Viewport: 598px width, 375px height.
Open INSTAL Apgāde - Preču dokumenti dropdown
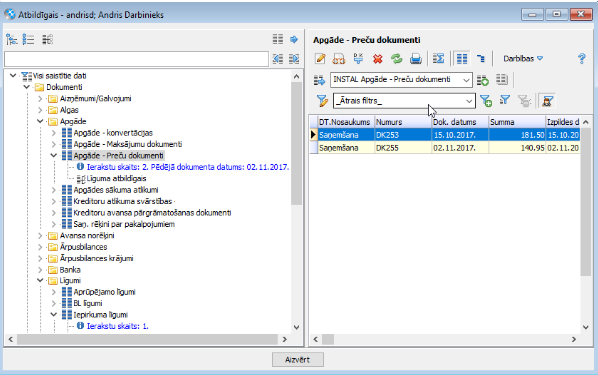point(466,80)
